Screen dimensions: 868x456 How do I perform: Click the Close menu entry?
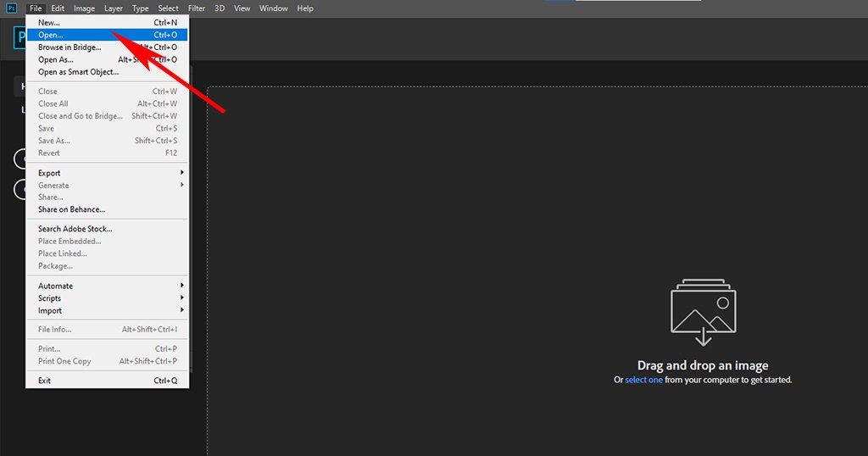108,92
